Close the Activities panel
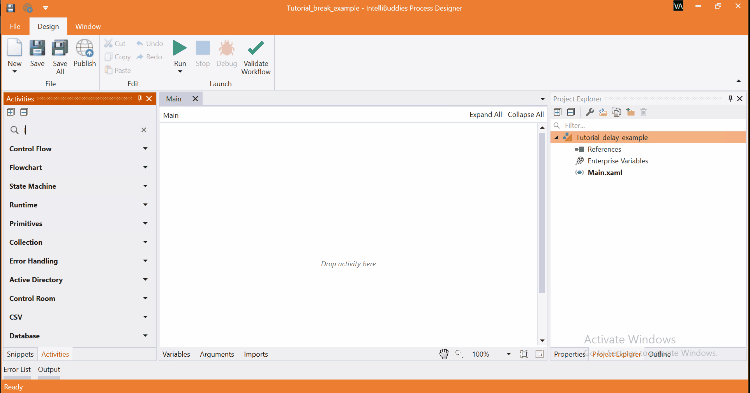The width and height of the screenshot is (750, 393). (x=149, y=98)
